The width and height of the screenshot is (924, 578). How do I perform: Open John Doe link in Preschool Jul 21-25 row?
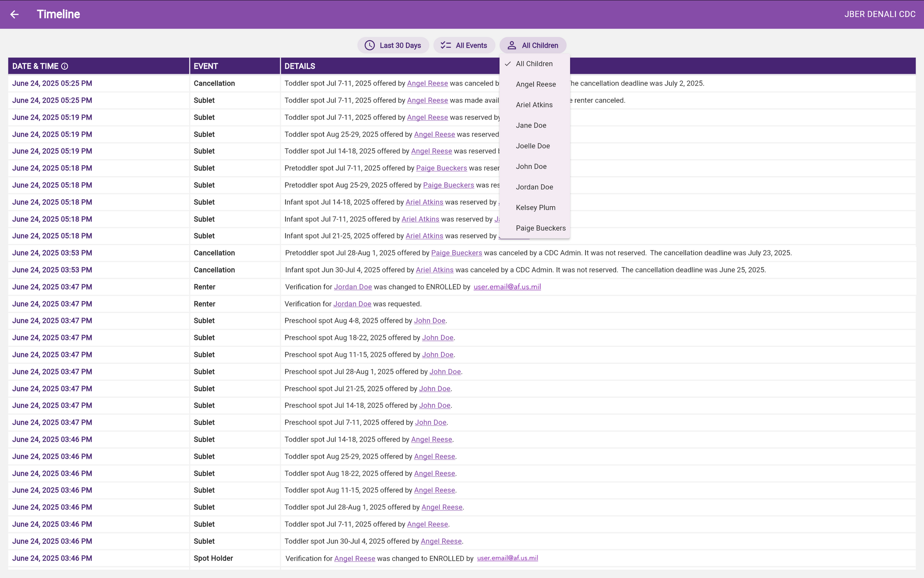435,389
